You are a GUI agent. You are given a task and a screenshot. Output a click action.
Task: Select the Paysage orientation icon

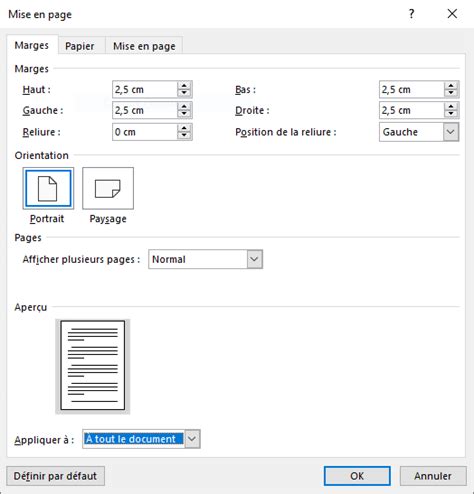click(x=108, y=188)
